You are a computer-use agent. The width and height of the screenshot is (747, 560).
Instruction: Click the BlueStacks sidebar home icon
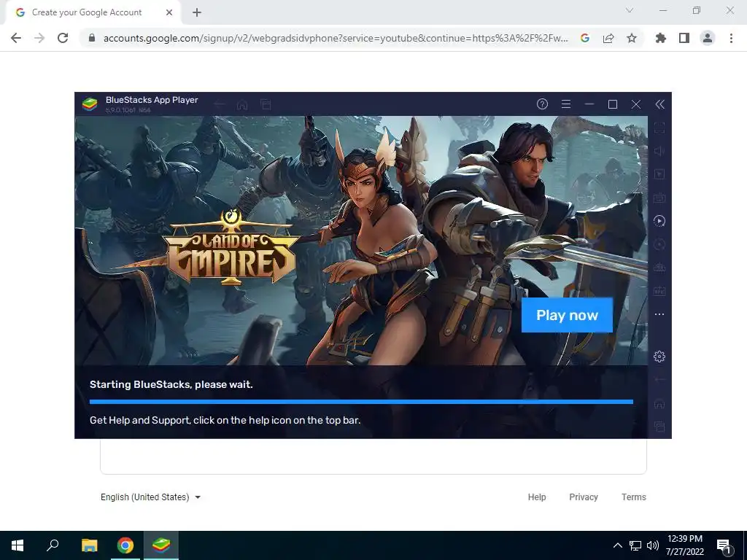coord(659,403)
